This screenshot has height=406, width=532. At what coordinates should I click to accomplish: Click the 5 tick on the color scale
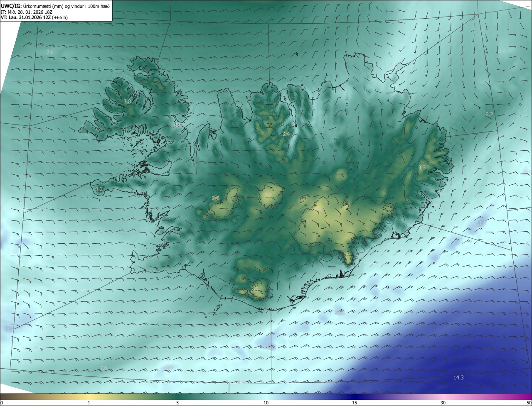coord(177,403)
